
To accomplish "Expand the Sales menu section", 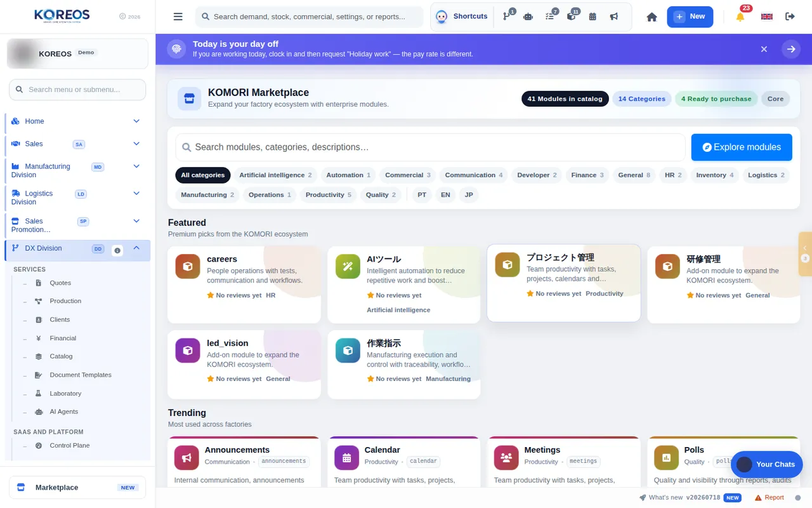I will coord(78,144).
